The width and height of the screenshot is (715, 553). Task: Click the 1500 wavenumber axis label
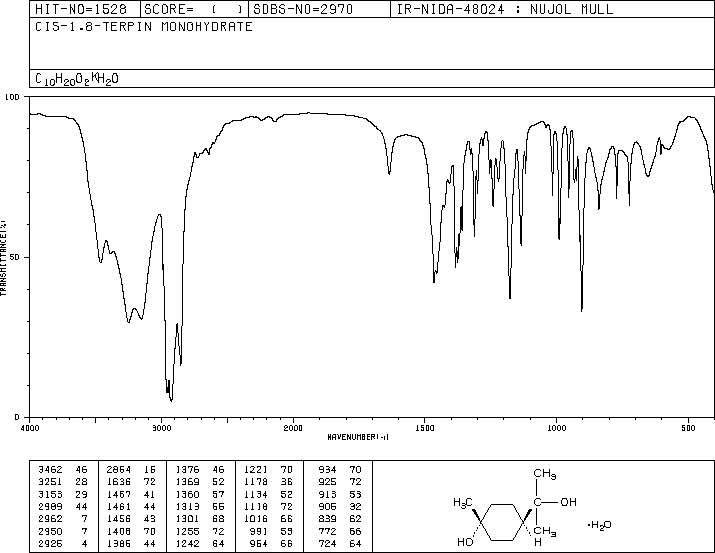(x=425, y=428)
